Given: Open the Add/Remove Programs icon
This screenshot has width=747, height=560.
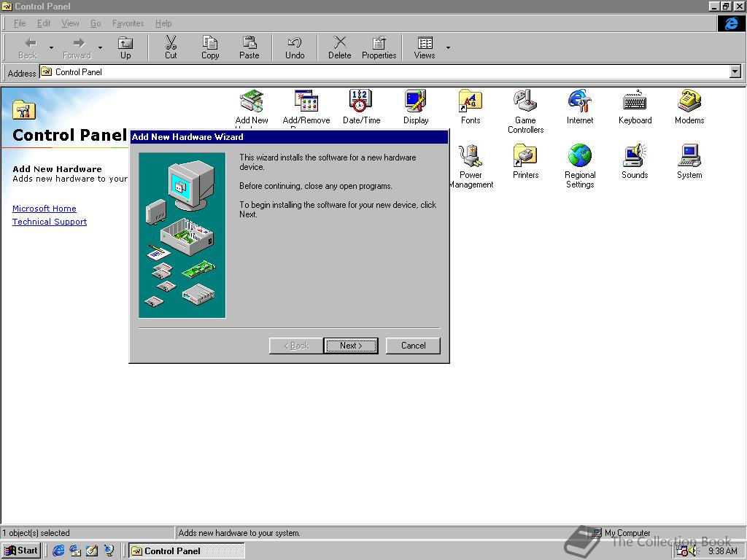Looking at the screenshot, I should [306, 101].
